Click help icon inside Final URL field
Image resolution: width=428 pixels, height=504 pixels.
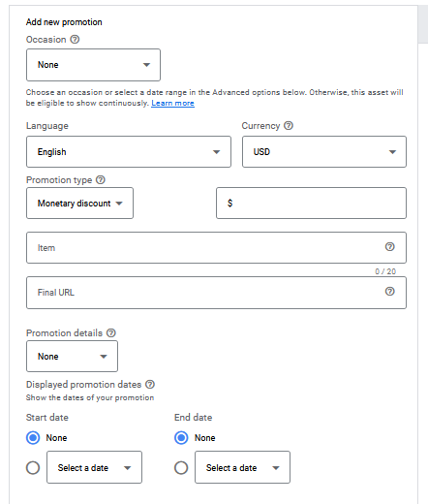click(x=390, y=292)
